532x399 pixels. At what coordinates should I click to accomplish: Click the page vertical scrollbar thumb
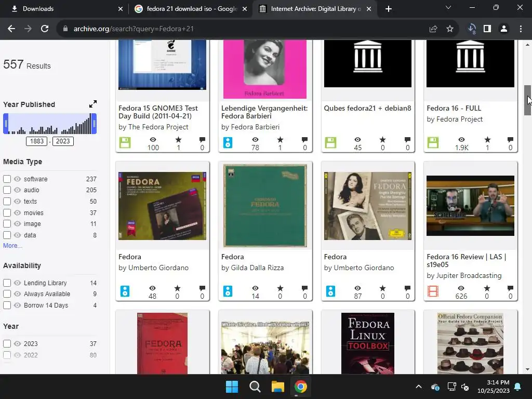(528, 100)
